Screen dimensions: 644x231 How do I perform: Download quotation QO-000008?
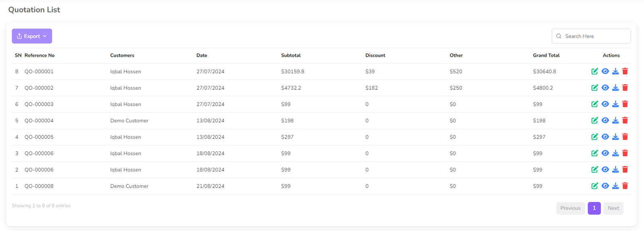pos(615,186)
